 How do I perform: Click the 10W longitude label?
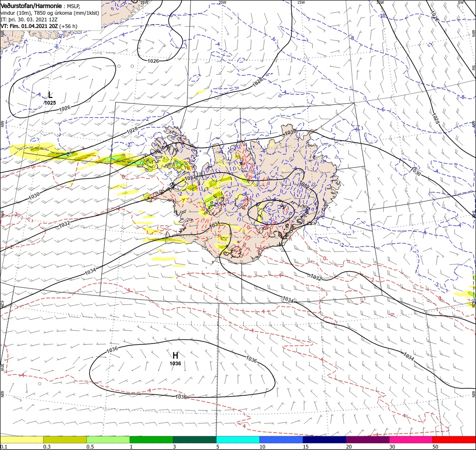[x=380, y=2]
